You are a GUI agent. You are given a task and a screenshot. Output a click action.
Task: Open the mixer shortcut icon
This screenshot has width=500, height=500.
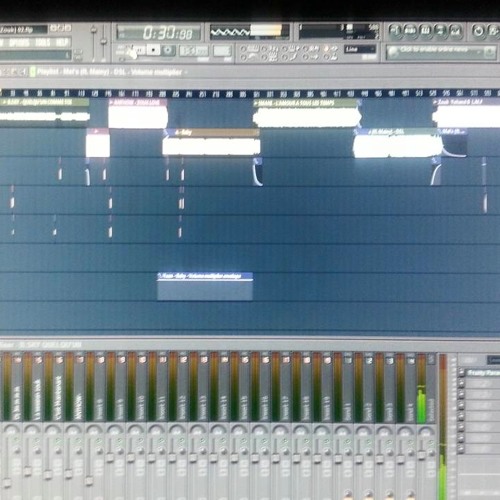click(456, 31)
